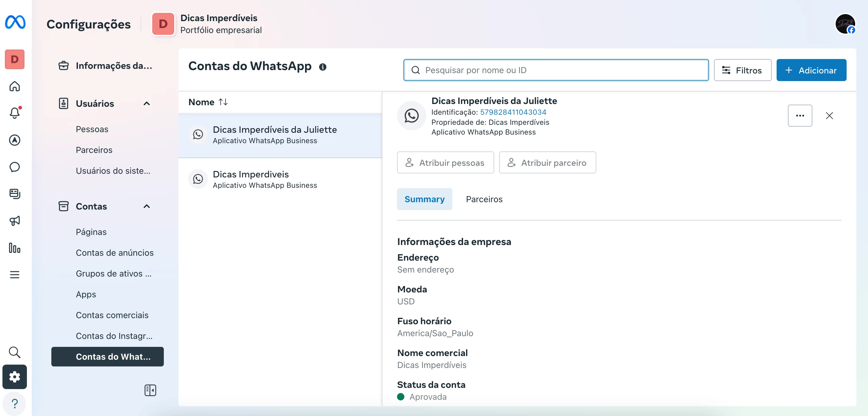
Task: Click the chat bubble inbox icon
Action: [14, 167]
